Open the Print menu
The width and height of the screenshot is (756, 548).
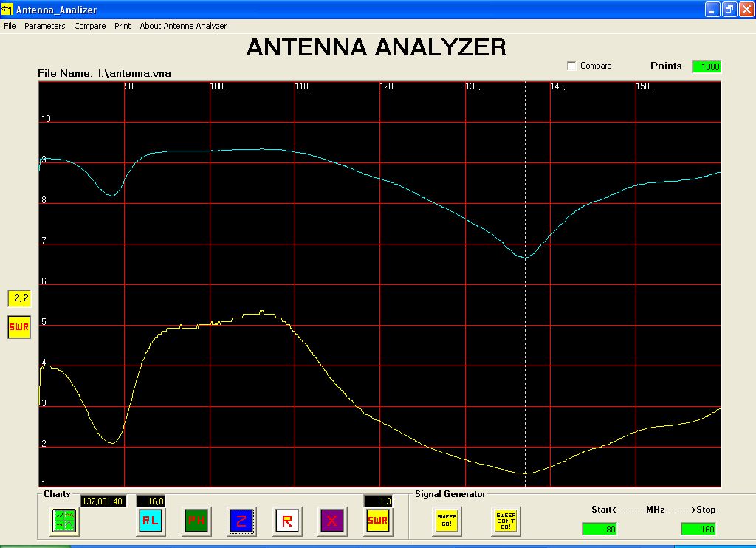click(x=123, y=26)
